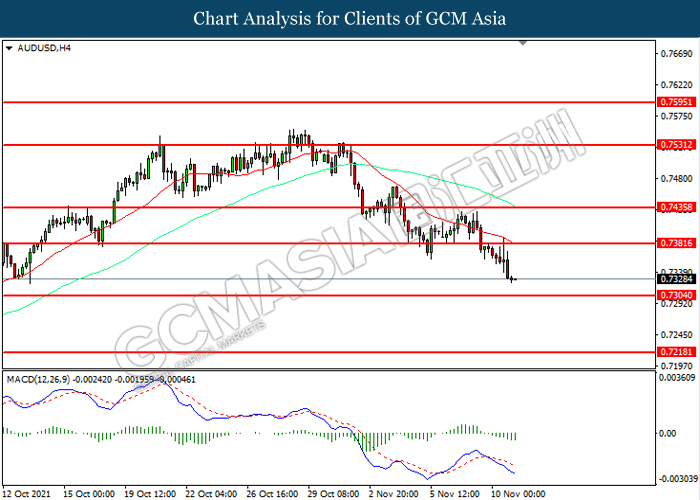Select the AUDUSD,H4 symbol label
700x500 pixels.
[x=44, y=48]
